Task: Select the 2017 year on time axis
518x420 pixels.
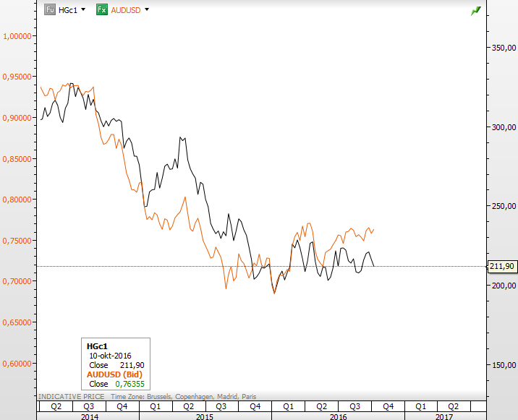Action: tap(443, 416)
